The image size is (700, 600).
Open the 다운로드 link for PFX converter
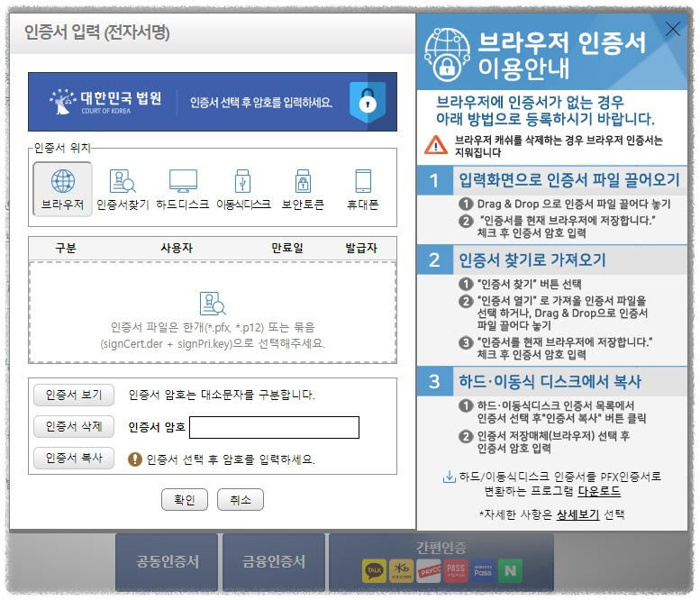(599, 492)
